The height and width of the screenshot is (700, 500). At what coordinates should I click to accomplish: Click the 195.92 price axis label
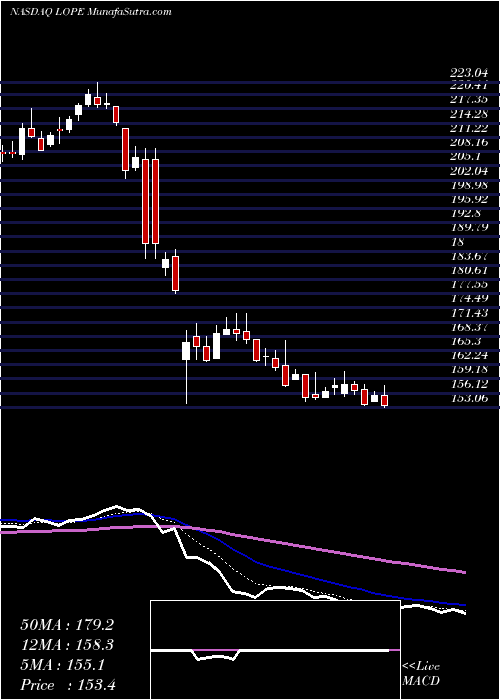tap(469, 199)
